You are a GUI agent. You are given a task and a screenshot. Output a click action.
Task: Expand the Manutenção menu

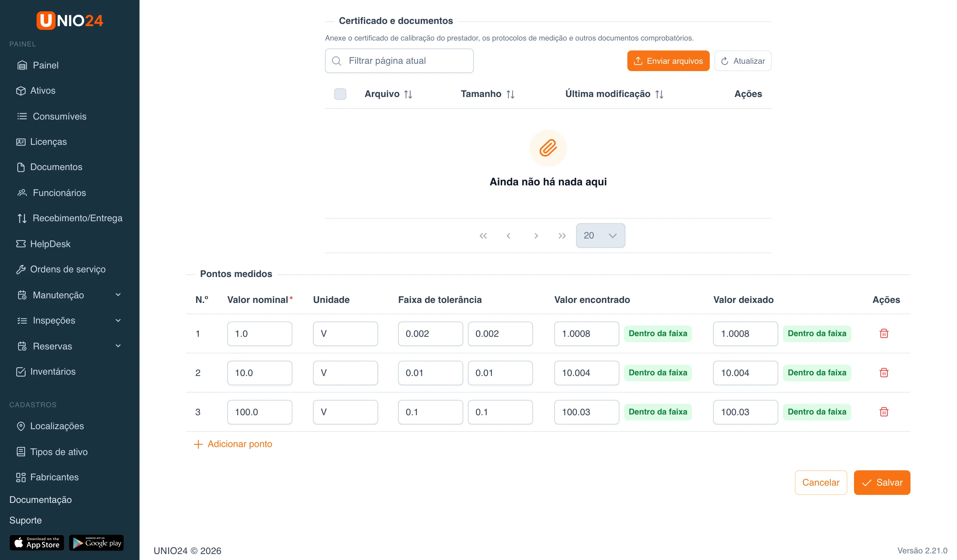pos(69,295)
